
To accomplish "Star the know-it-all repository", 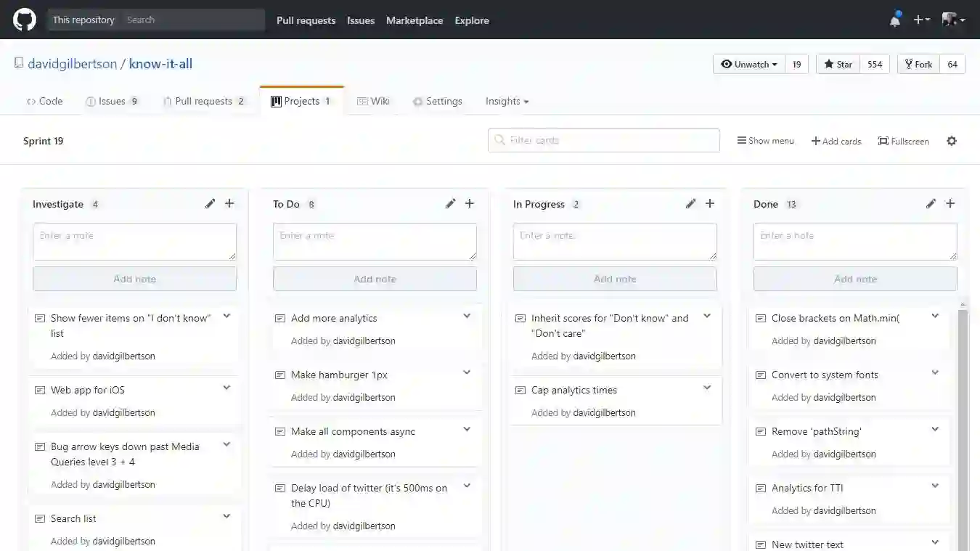I will (x=838, y=64).
